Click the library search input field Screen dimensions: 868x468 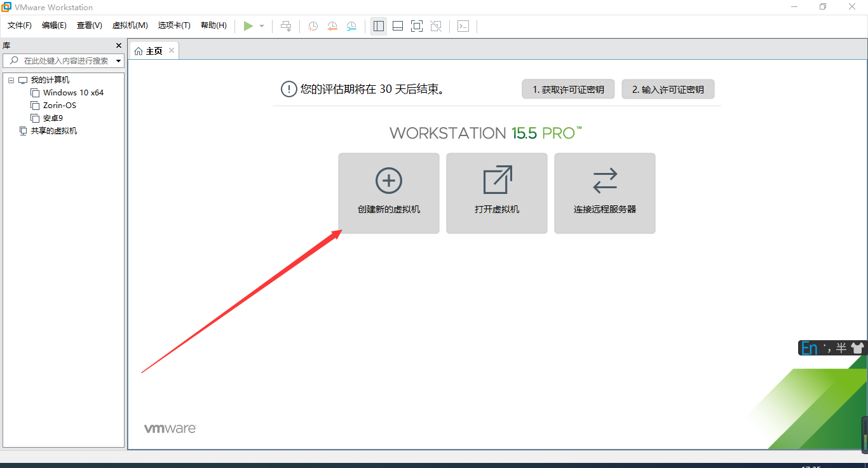click(64, 60)
